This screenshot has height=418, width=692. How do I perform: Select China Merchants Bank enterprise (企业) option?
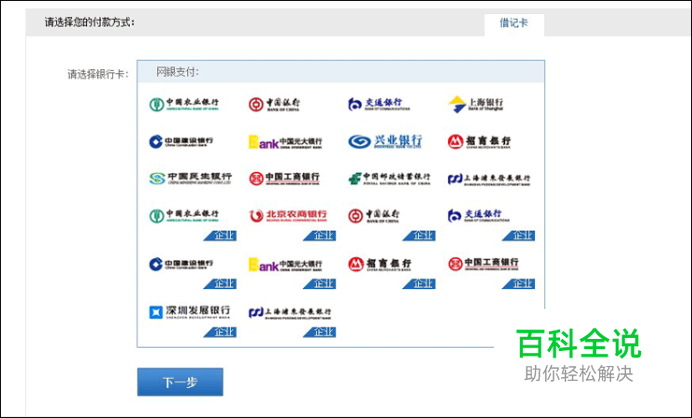(x=392, y=273)
